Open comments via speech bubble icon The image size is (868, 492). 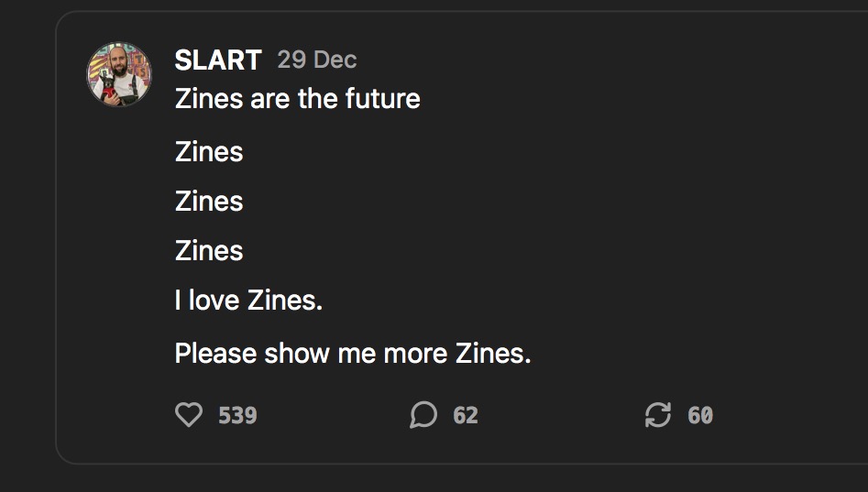(x=423, y=414)
